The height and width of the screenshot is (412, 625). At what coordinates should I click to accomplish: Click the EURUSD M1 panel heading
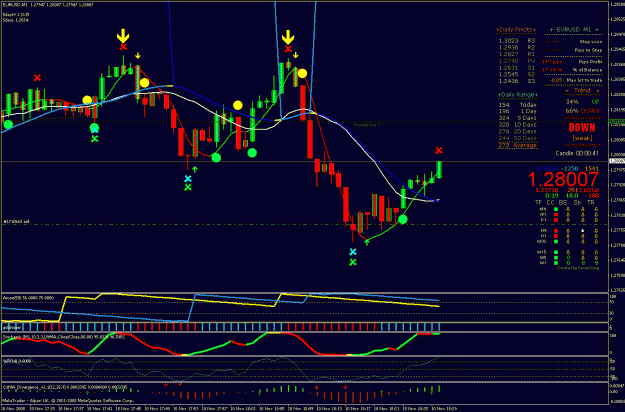point(574,30)
